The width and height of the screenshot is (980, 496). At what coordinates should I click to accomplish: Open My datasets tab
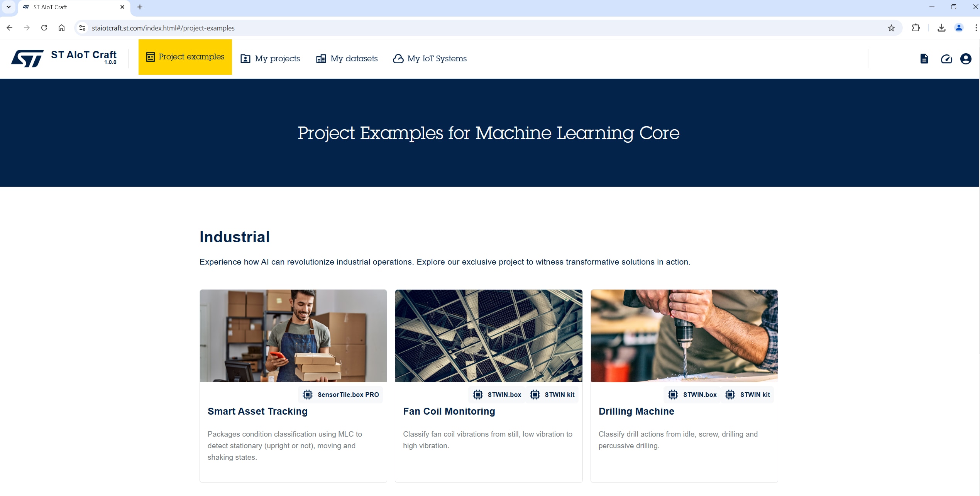pos(347,59)
